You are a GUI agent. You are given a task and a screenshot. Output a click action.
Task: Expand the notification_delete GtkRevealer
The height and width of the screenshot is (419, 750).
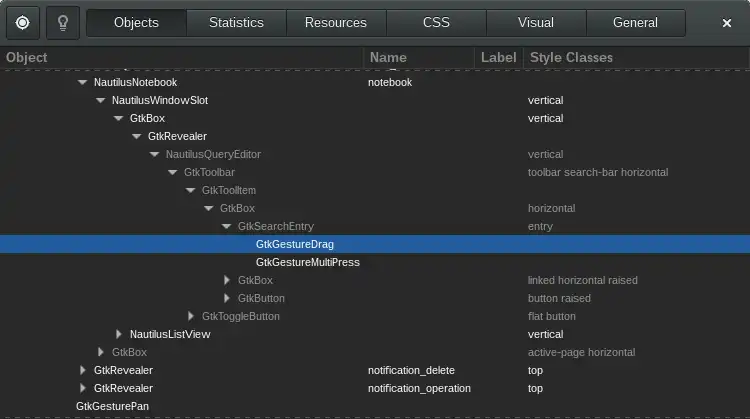click(83, 370)
